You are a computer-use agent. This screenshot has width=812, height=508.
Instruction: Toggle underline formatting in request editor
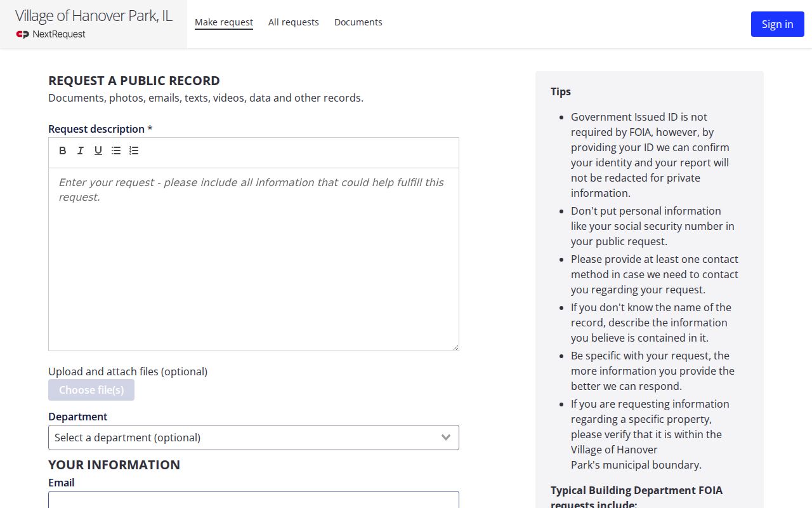pyautogui.click(x=98, y=150)
